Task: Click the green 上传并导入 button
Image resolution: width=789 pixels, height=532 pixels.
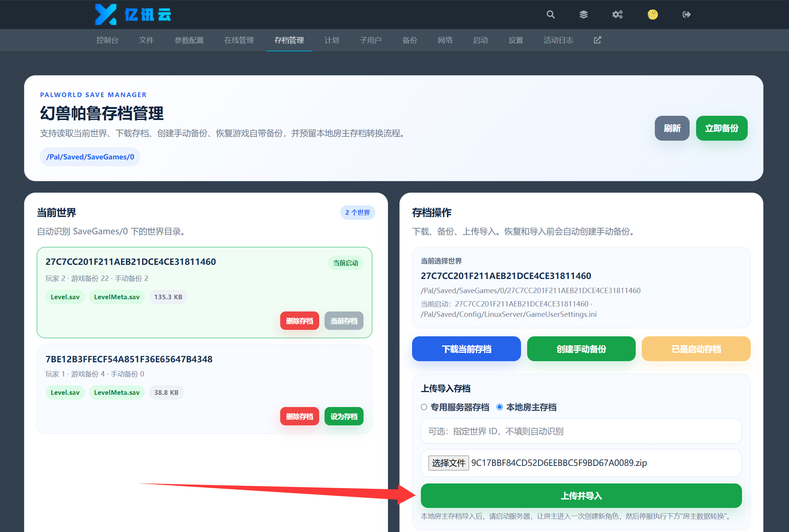Action: point(581,496)
